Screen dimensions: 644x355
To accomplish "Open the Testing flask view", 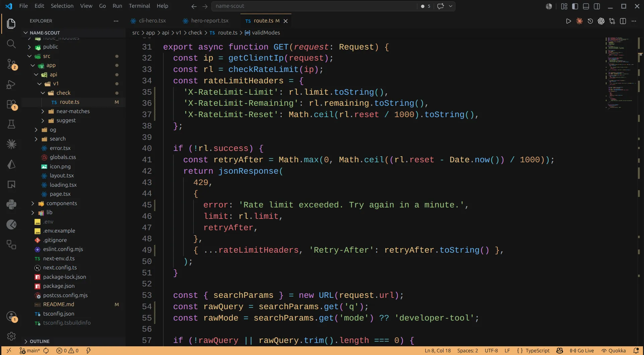I will [x=11, y=124].
